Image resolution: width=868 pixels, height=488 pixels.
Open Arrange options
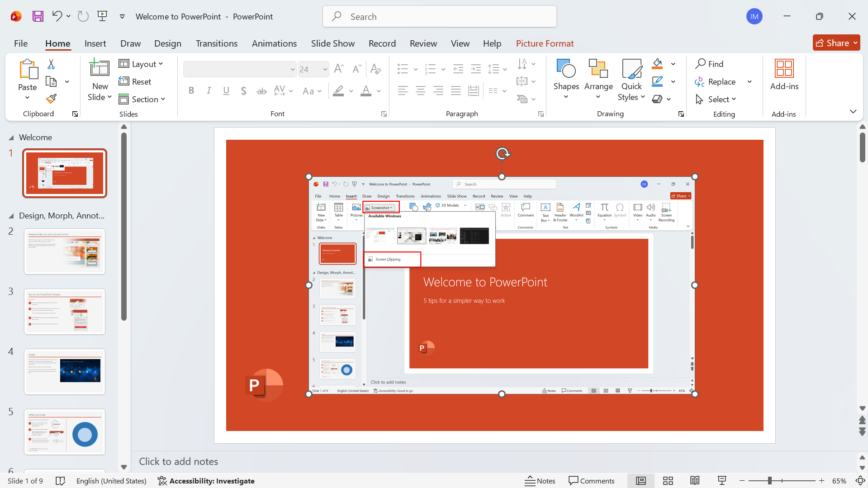pos(598,80)
